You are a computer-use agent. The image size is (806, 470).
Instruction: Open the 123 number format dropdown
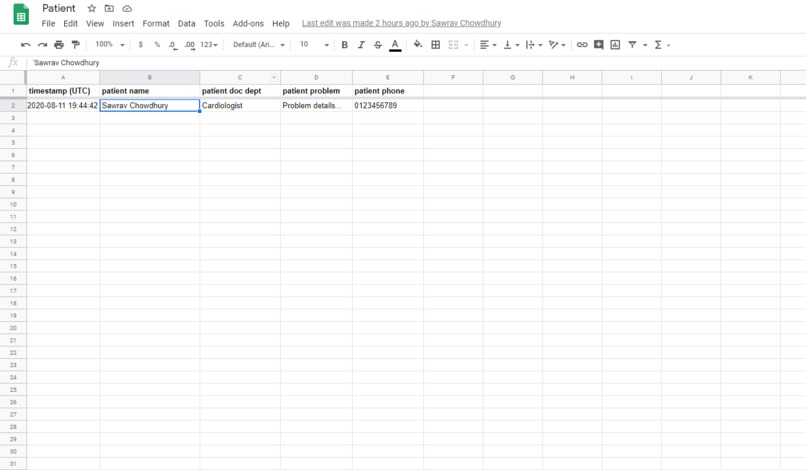coord(209,45)
